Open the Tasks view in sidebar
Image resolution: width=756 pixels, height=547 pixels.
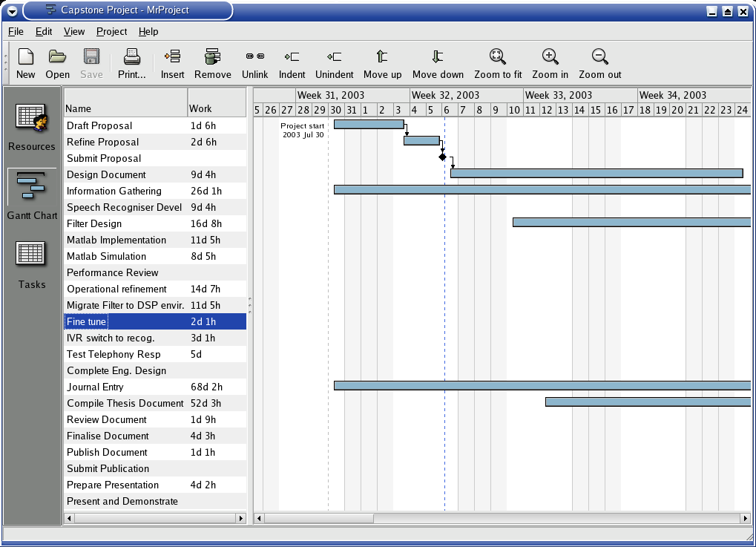click(32, 264)
